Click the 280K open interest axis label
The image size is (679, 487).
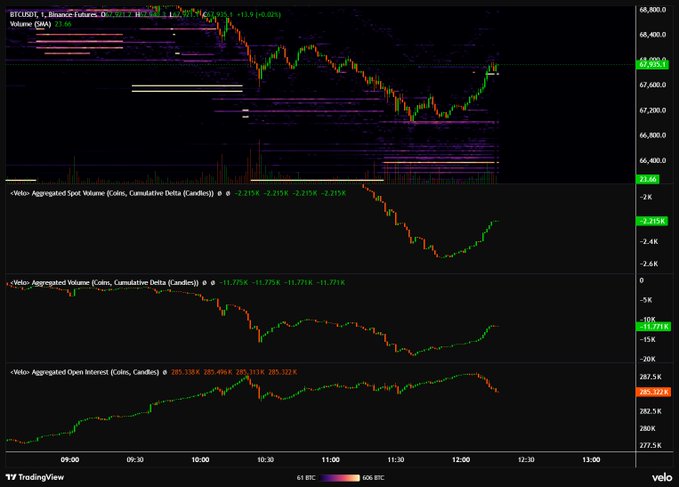pyautogui.click(x=647, y=428)
